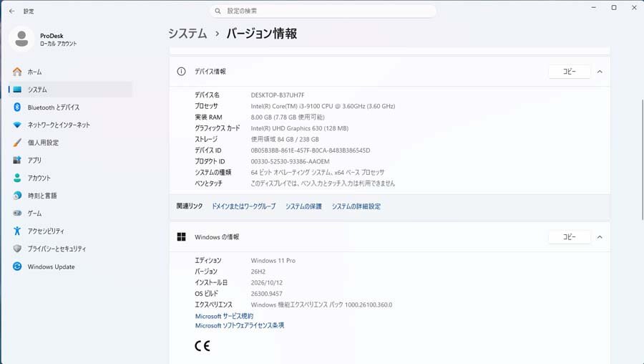The image size is (644, 364).
Task: Click the Accounts person icon
Action: pos(17,178)
